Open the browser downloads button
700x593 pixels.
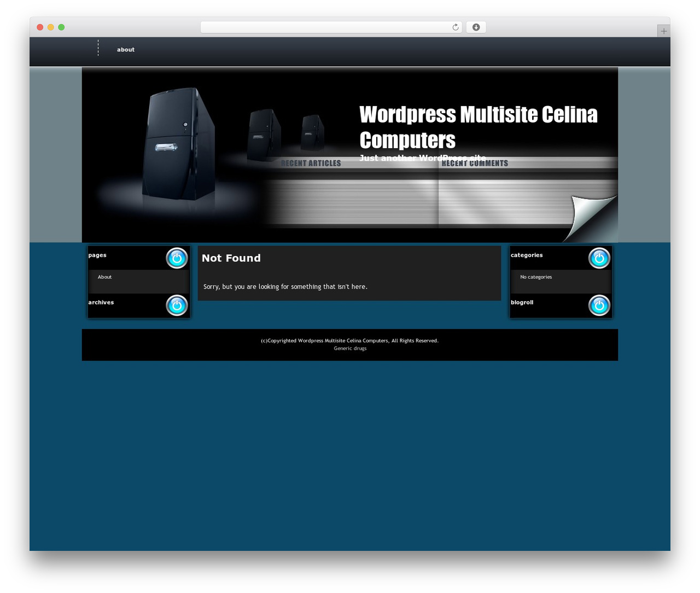click(476, 27)
